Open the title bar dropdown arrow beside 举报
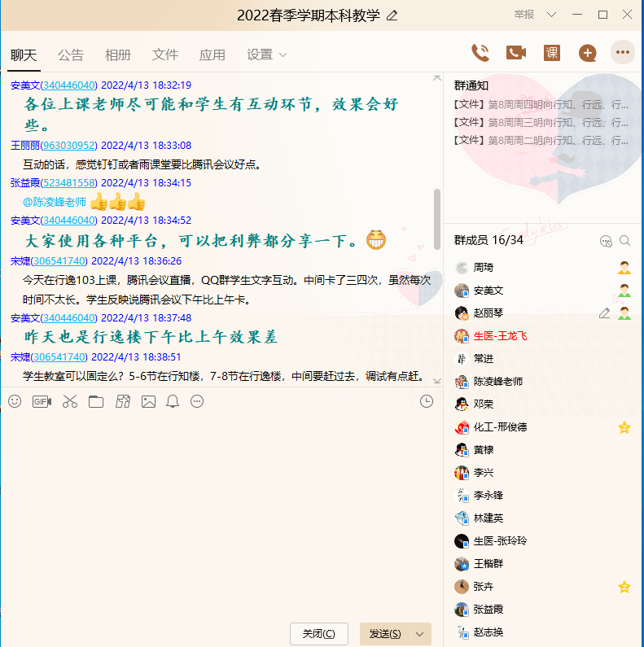Image resolution: width=644 pixels, height=647 pixels. [x=552, y=15]
